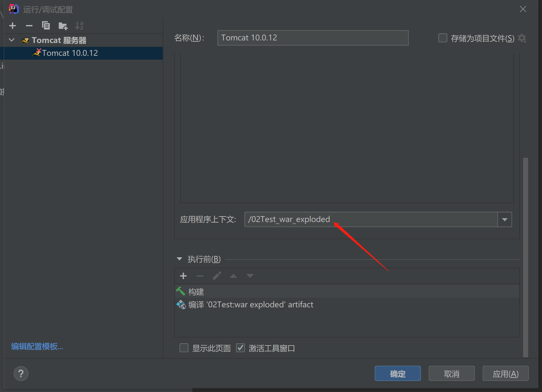Open the help question mark button
Screen dimensions: 542x392
[x=21, y=374]
